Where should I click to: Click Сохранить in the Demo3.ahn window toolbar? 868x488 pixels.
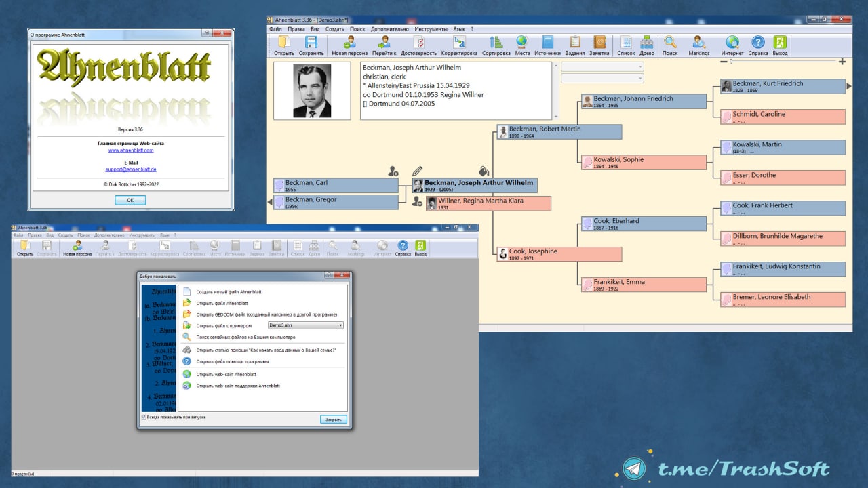pyautogui.click(x=311, y=45)
